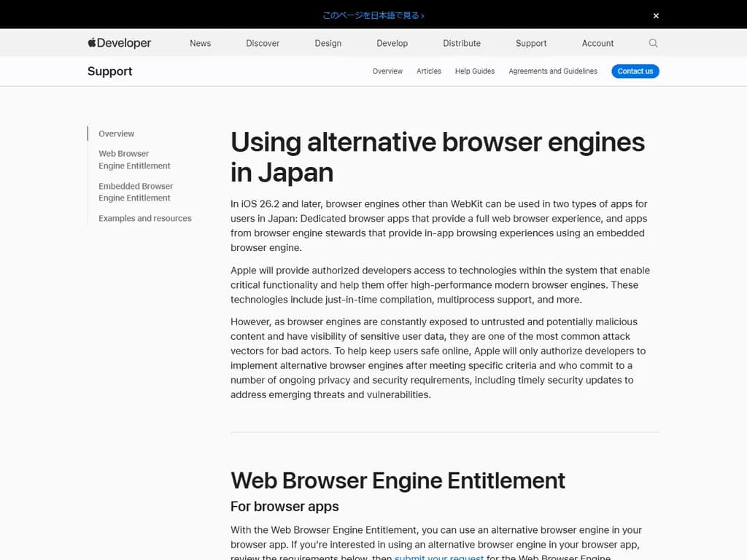Open Examples and resources from the sidebar
This screenshot has height=560, width=747.
click(144, 218)
